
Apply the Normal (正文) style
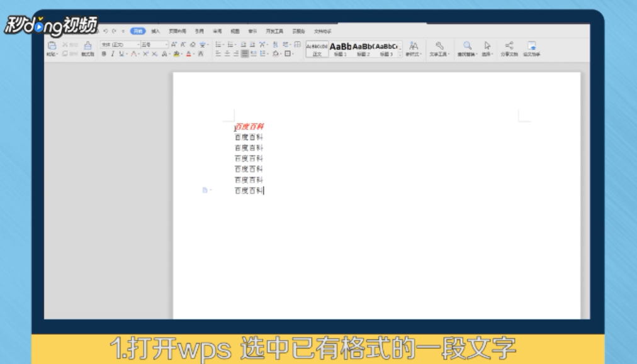[317, 49]
